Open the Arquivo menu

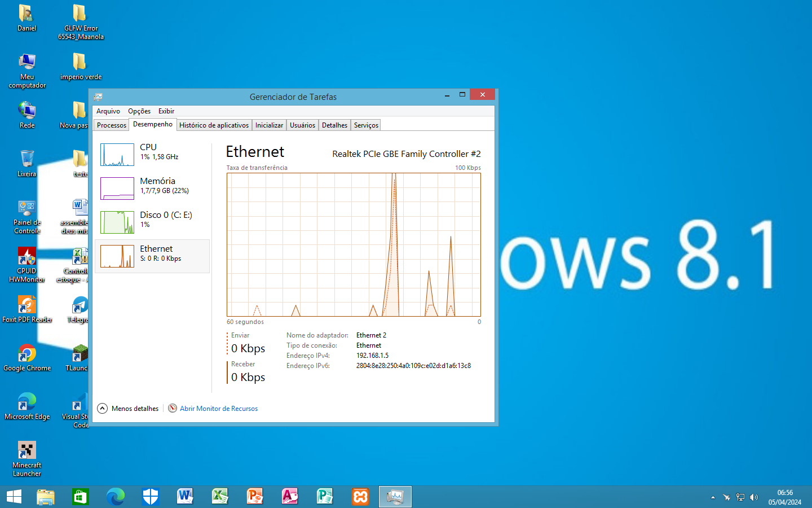coord(108,111)
